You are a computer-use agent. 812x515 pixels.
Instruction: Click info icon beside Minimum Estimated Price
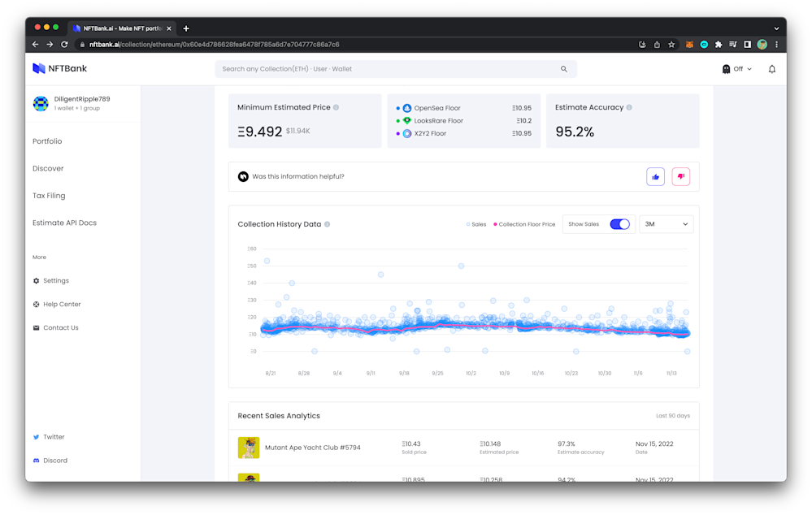pyautogui.click(x=336, y=107)
